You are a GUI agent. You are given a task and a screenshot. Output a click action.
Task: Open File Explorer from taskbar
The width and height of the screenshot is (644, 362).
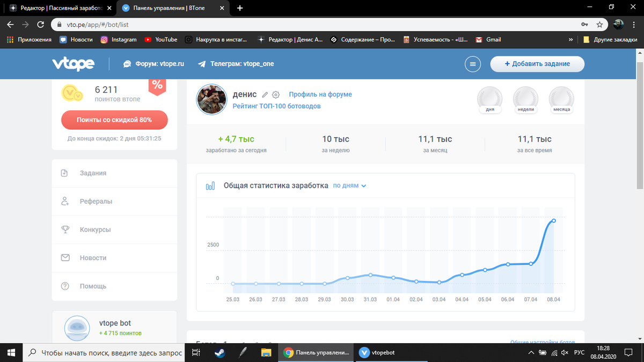(266, 352)
